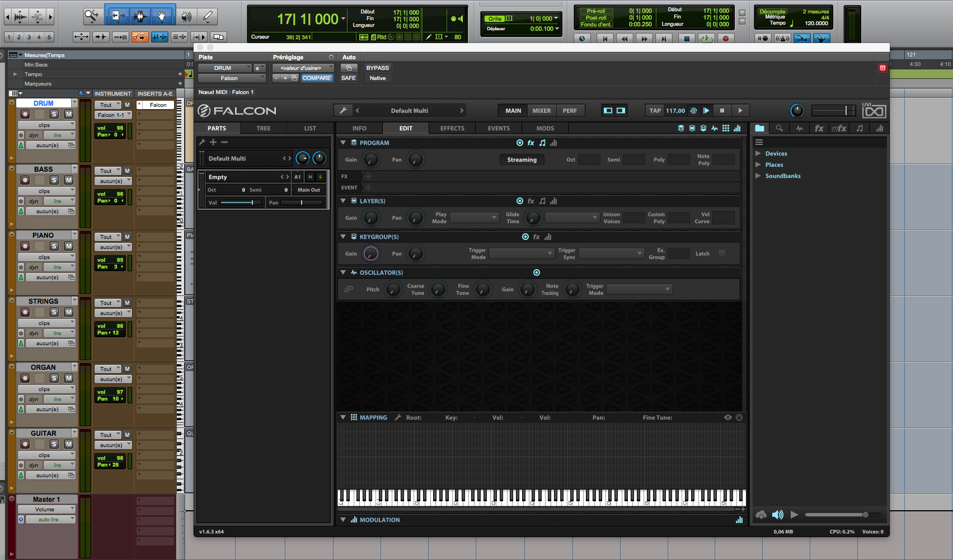Open the MIXER view

pyautogui.click(x=541, y=111)
